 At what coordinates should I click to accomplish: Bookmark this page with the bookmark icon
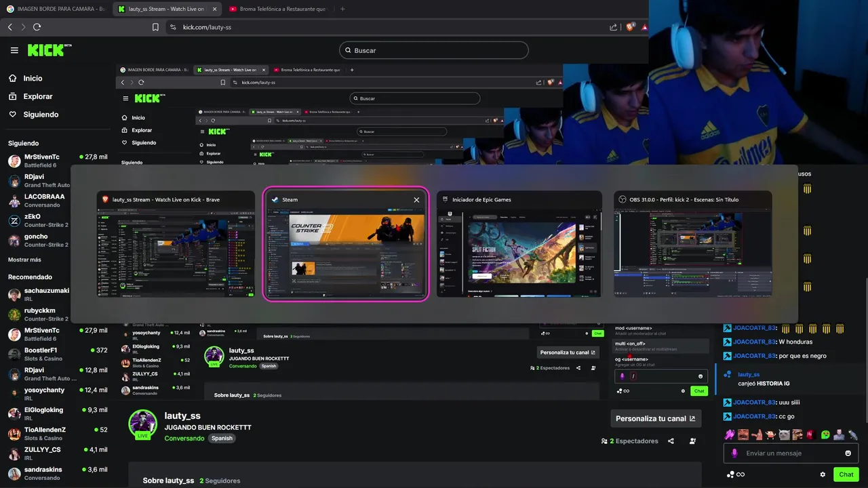[x=155, y=27]
